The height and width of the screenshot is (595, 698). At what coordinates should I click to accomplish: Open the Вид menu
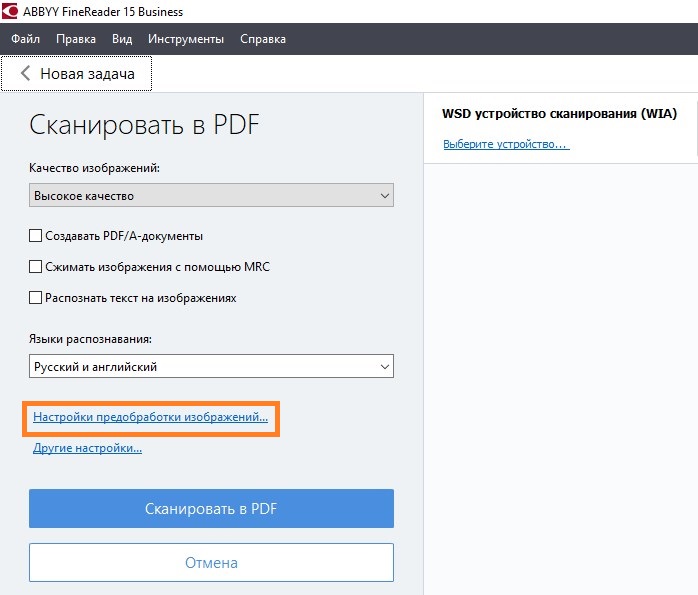coord(122,39)
